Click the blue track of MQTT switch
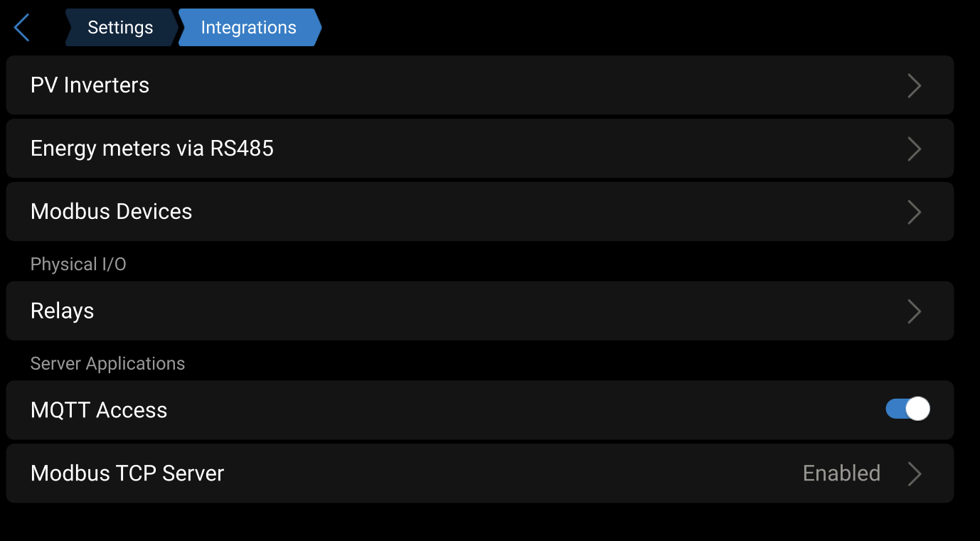 point(895,409)
